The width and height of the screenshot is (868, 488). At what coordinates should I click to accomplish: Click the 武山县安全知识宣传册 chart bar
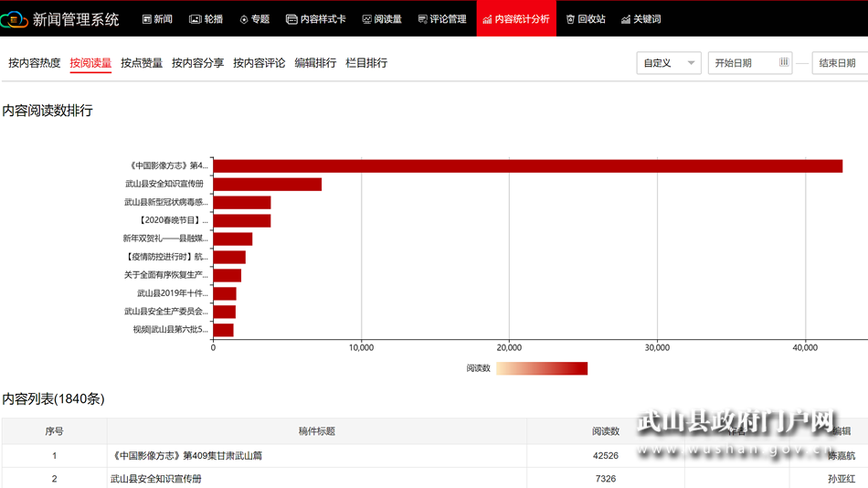pos(267,184)
